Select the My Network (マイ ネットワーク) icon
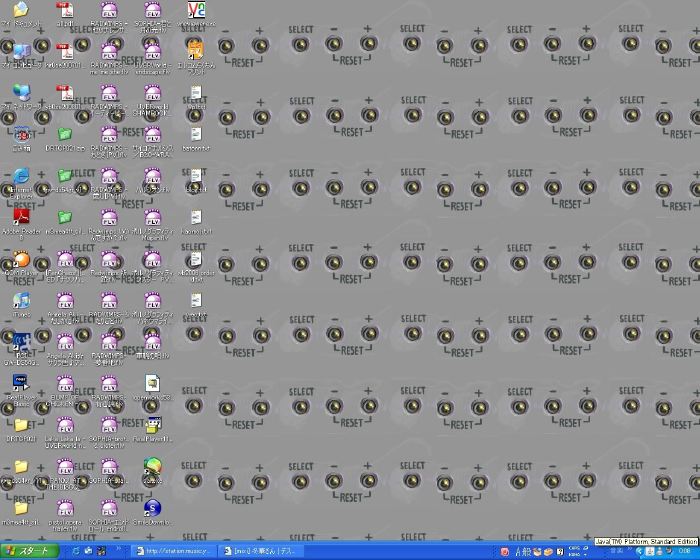The image size is (700, 560). (21, 93)
